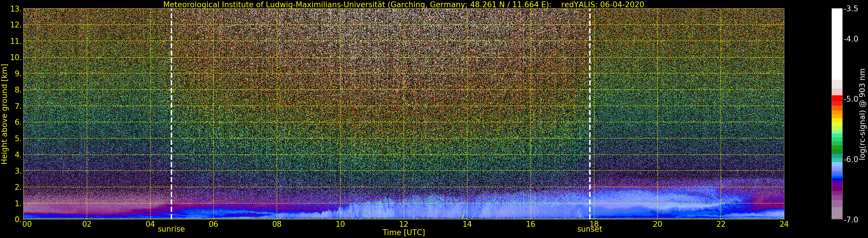
Task: Click the colorbar tick label '-4.0'
Action: tap(851, 39)
